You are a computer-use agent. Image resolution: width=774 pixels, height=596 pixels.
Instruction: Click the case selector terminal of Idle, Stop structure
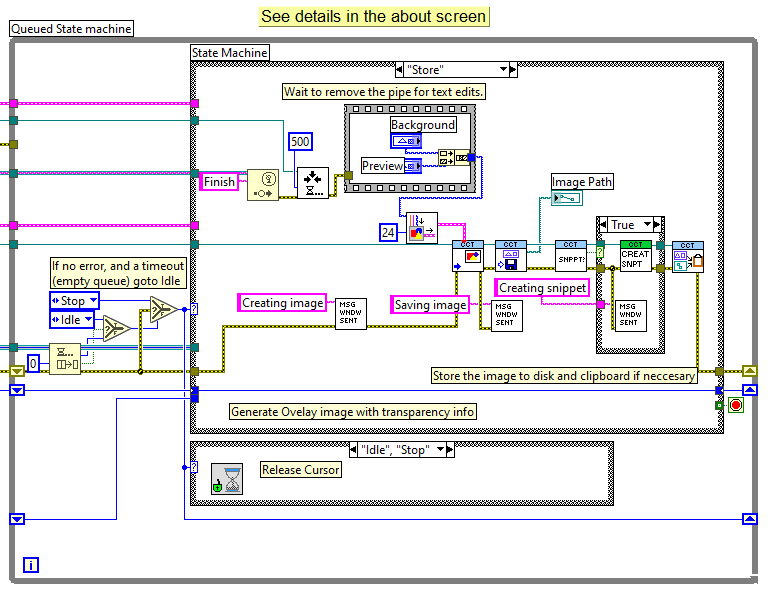[194, 467]
